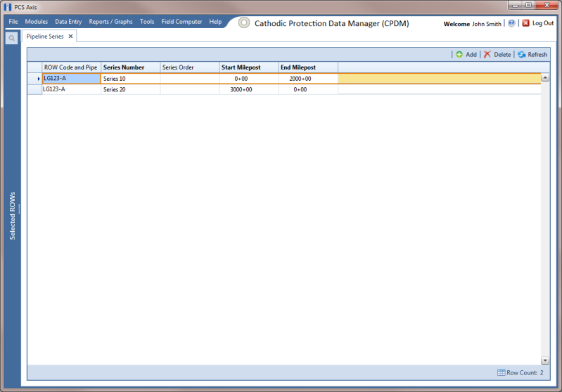Viewport: 562px width, 392px height.
Task: Open the Tools menu
Action: pos(147,22)
